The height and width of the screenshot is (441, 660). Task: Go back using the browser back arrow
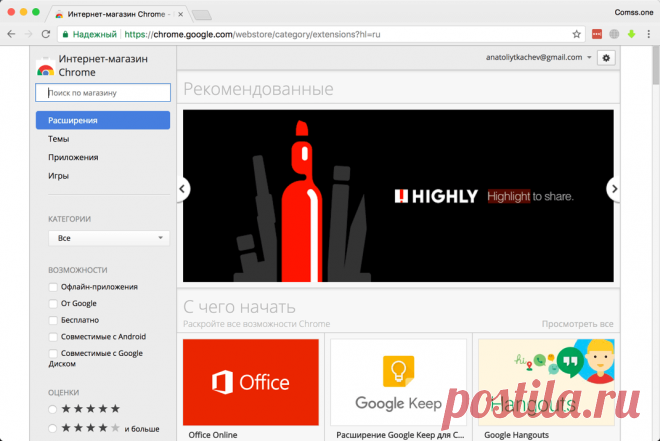click(11, 34)
